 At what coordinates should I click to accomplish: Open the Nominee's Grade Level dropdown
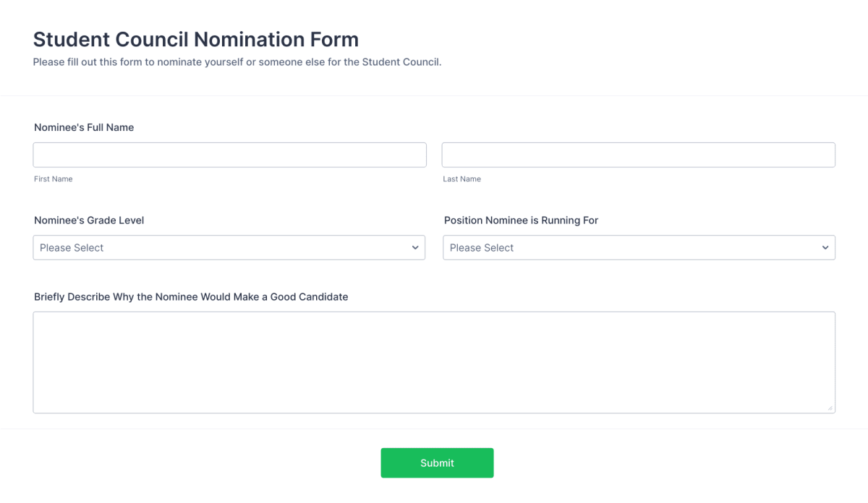click(x=229, y=247)
